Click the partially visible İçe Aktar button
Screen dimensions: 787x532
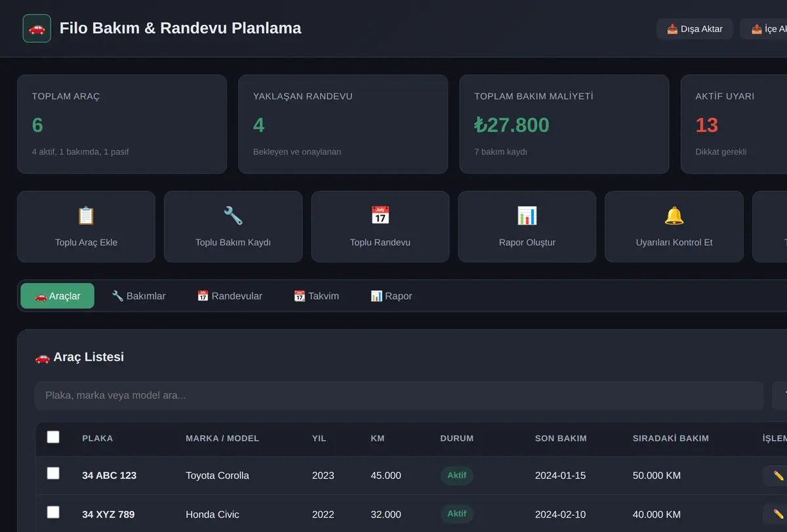764,29
